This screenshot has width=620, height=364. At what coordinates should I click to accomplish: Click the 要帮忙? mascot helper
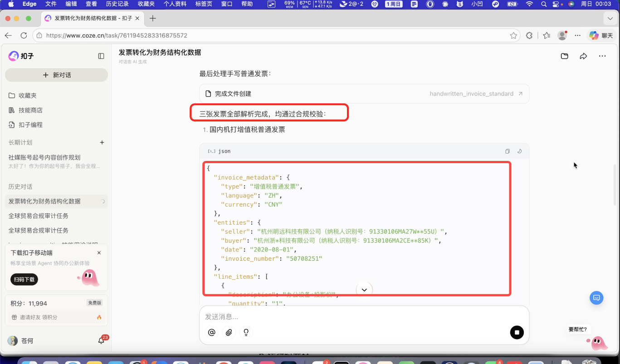click(x=597, y=342)
